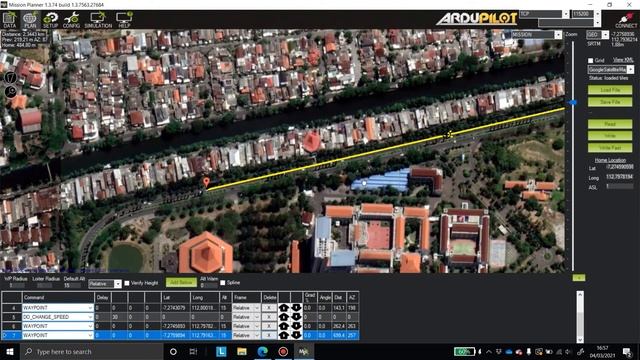Open row 4 WAYPOINT command dropdown
The image size is (640, 360).
coord(90,308)
